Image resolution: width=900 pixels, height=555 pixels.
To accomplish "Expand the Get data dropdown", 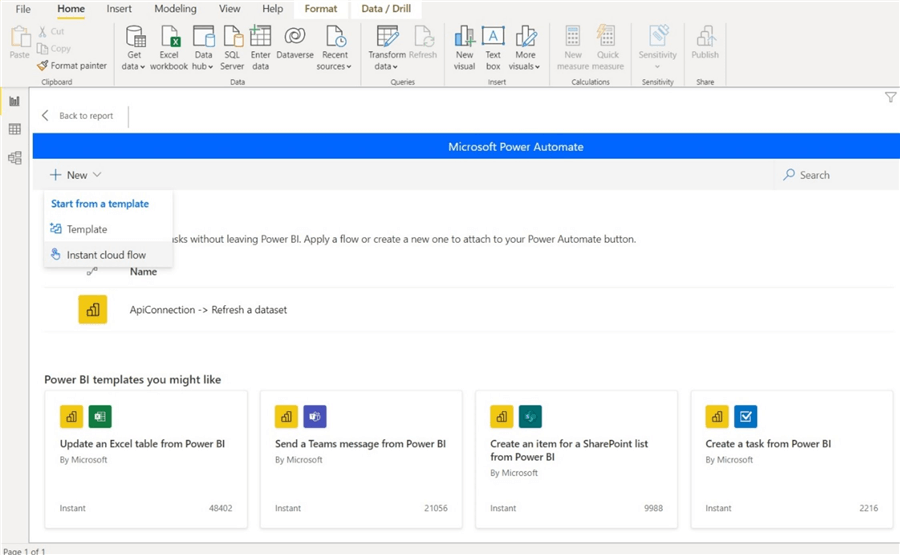I will coord(134,66).
